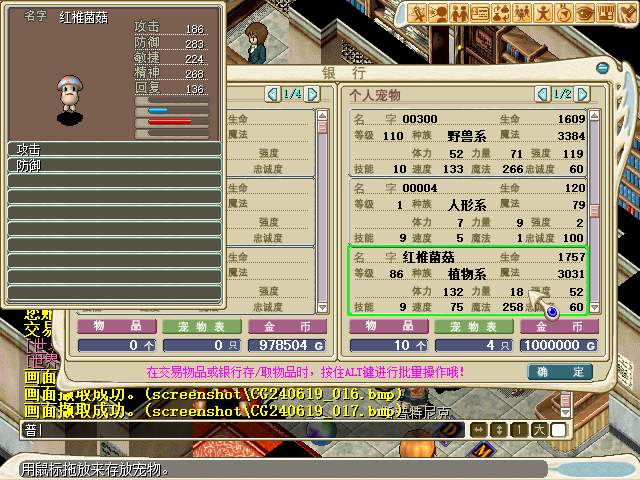Click pet panel 防御 value 283
This screenshot has height=480, width=640.
pos(194,44)
